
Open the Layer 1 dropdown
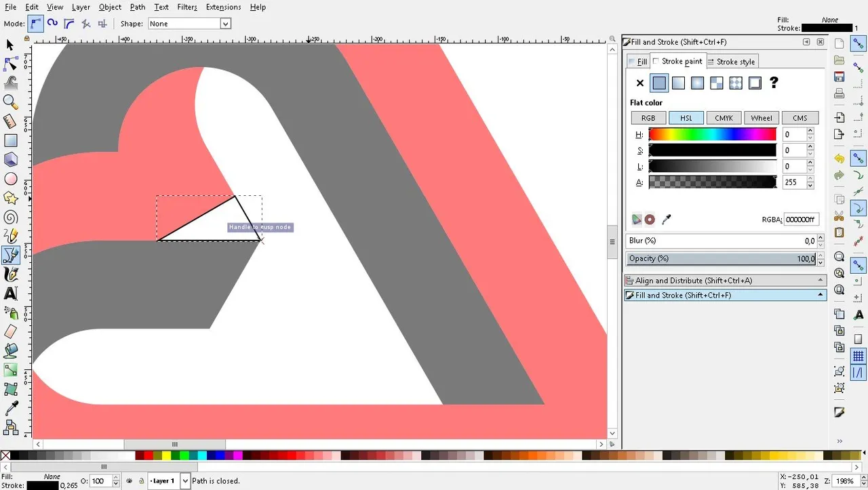click(x=185, y=481)
